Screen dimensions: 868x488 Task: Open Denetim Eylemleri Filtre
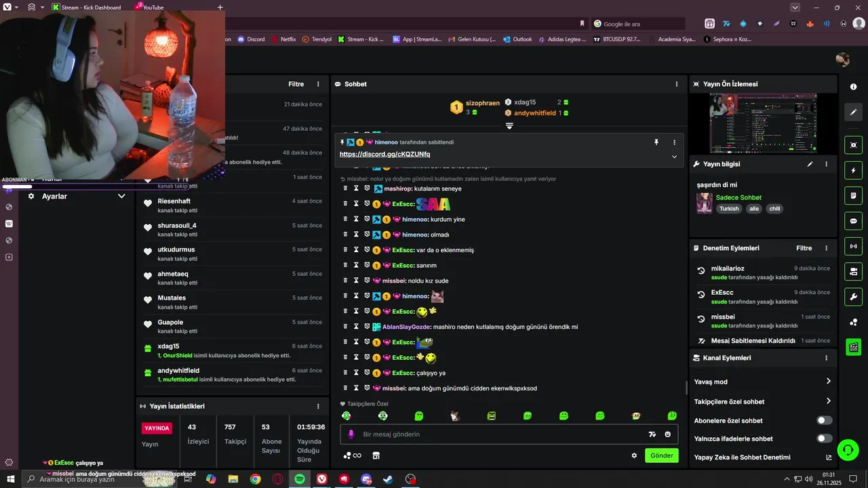(x=804, y=248)
